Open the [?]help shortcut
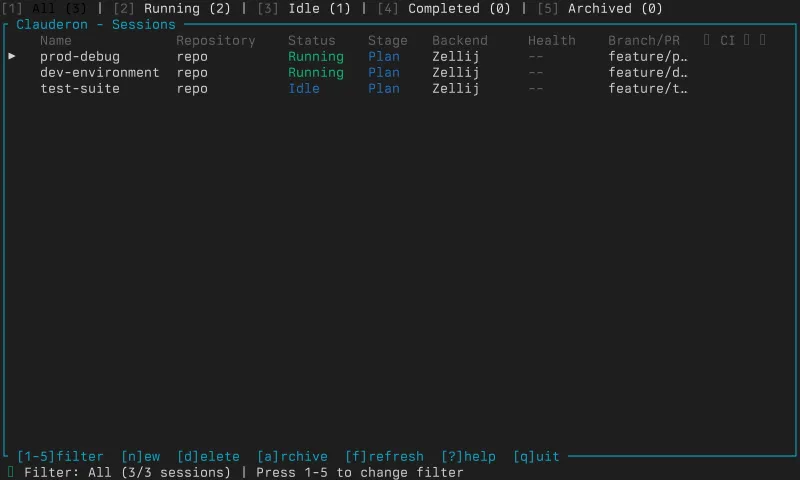Screen dimensions: 800x480 click(468, 456)
